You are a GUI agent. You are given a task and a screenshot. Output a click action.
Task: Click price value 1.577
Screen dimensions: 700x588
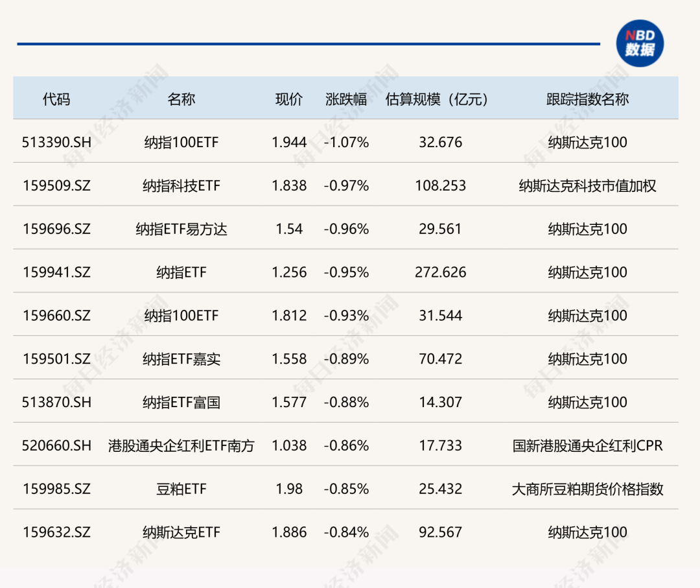[x=289, y=403]
